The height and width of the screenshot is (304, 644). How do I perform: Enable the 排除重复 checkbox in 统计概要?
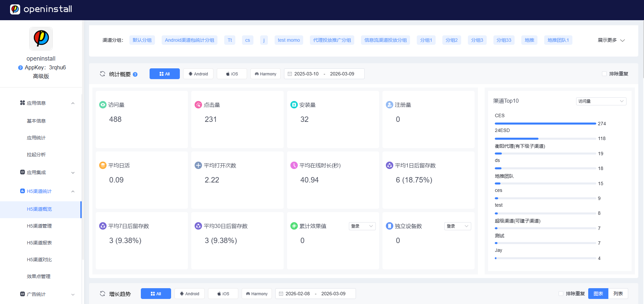604,73
